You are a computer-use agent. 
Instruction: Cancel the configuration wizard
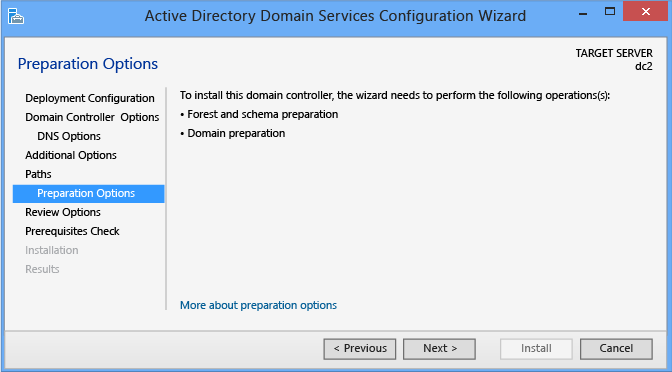pyautogui.click(x=616, y=349)
